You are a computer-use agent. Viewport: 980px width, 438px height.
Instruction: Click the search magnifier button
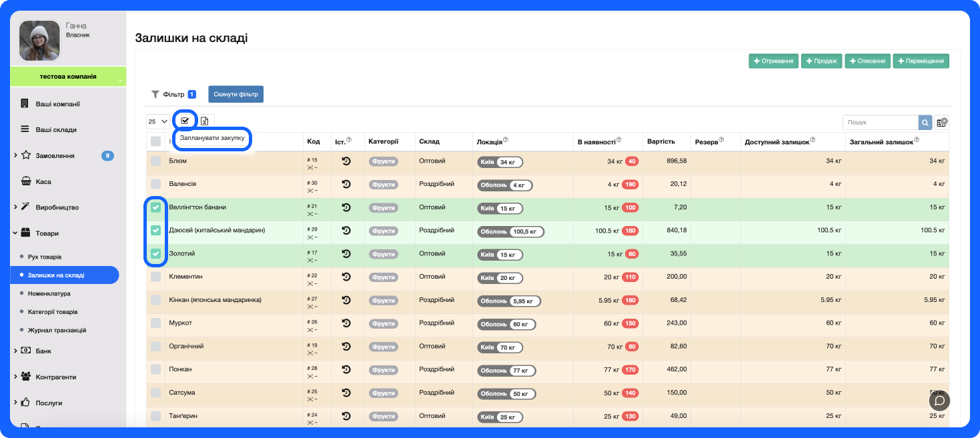[x=925, y=123]
